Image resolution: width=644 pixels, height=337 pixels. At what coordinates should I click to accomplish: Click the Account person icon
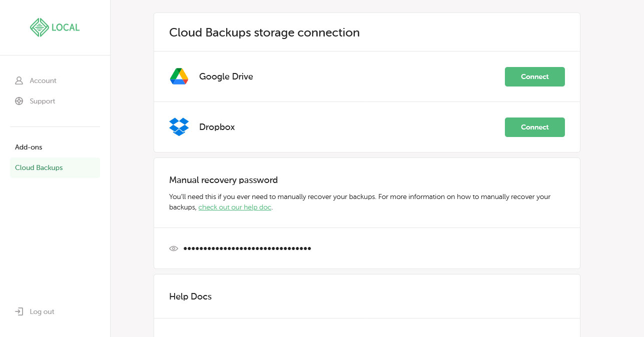(x=19, y=80)
